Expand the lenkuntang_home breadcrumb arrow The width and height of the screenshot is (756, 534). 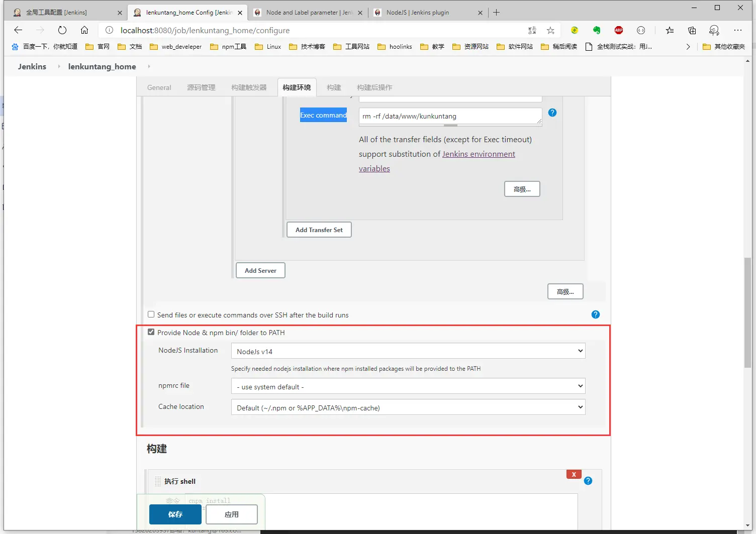tap(149, 66)
